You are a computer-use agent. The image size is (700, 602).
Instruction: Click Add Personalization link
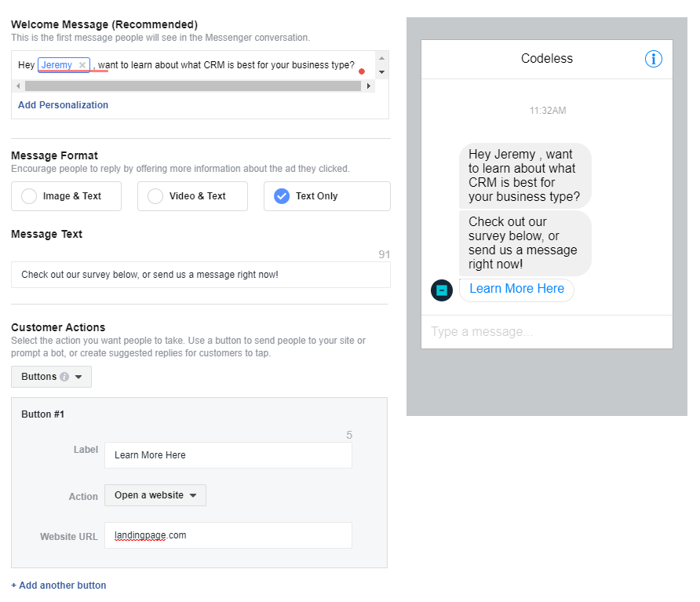point(63,105)
